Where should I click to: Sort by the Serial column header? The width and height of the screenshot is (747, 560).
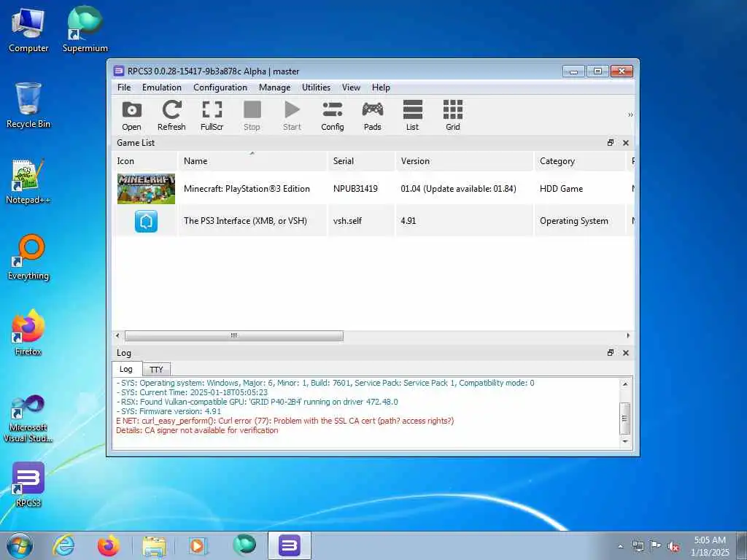click(361, 161)
